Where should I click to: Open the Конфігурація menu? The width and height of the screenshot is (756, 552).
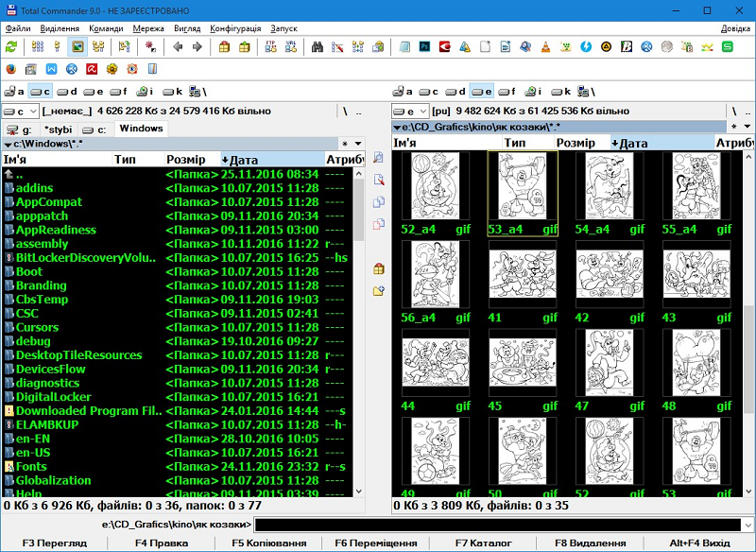pos(235,28)
